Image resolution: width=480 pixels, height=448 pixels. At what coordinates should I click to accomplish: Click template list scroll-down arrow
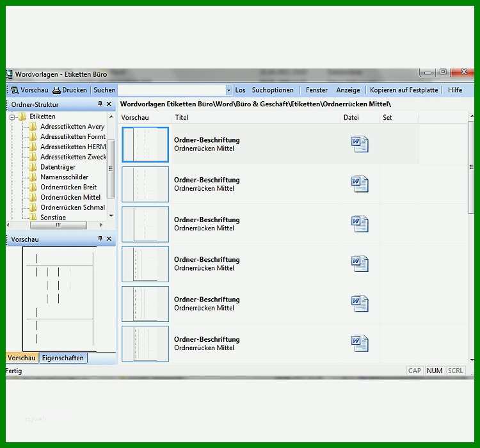[471, 360]
